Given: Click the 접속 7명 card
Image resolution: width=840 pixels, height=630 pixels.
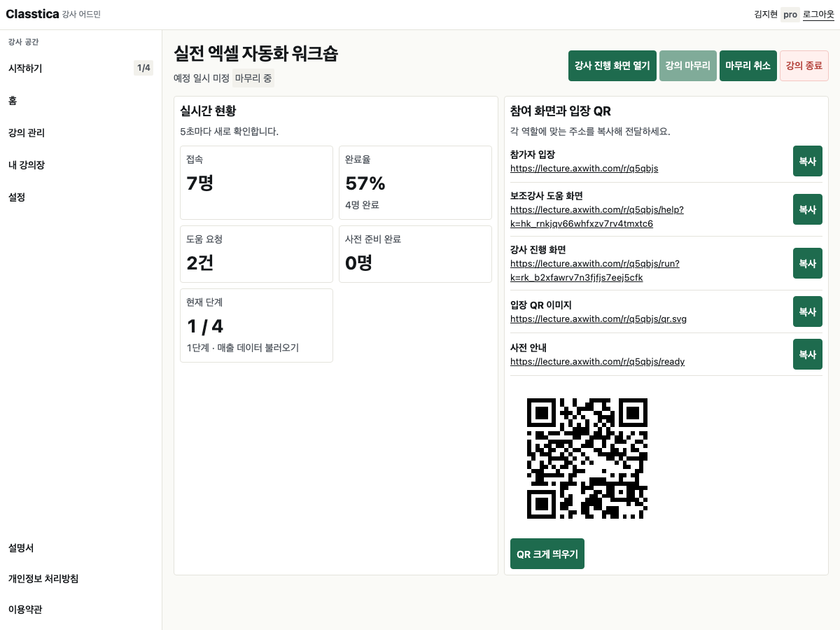Looking at the screenshot, I should (x=256, y=183).
